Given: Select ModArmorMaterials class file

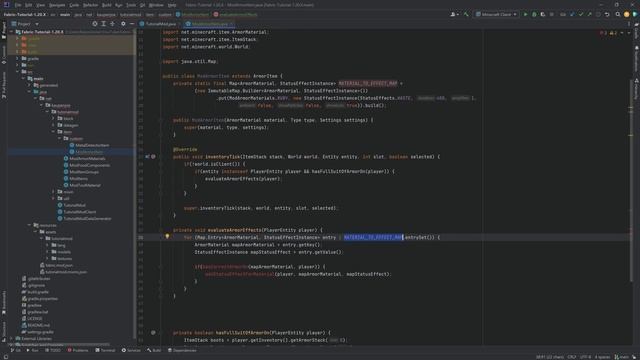Looking at the screenshot, I should point(84,158).
